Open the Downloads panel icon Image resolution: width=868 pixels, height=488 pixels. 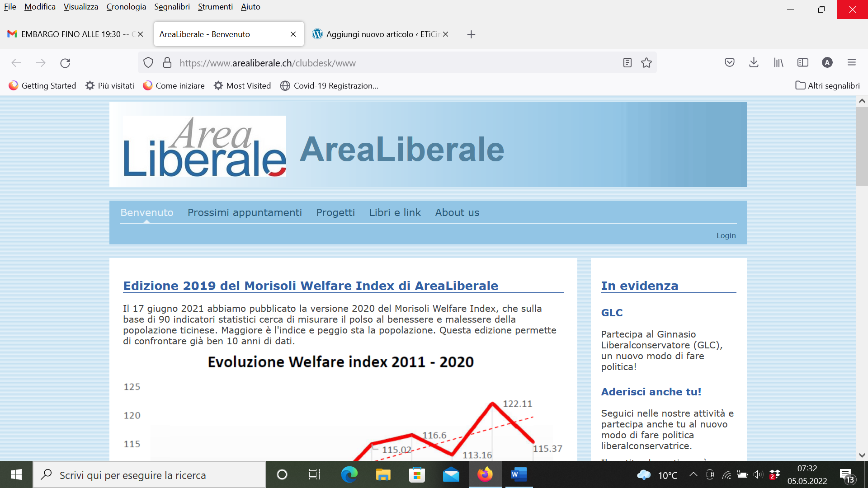coord(754,63)
